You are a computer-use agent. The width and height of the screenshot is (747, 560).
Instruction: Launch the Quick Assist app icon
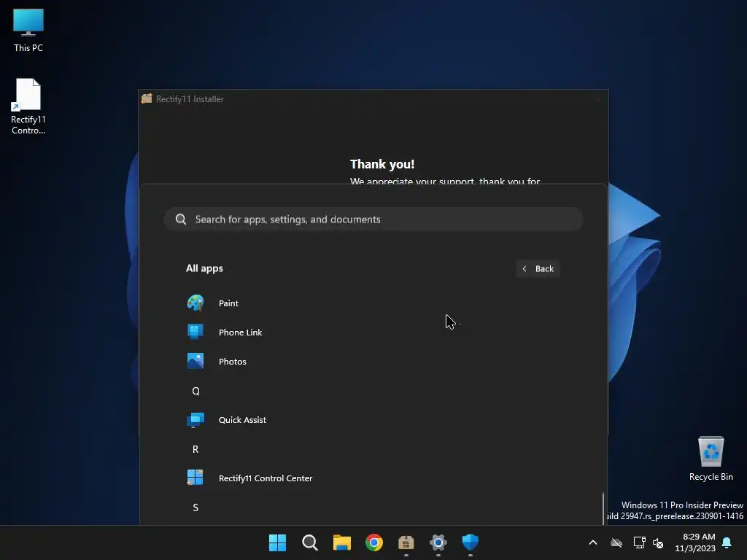[196, 419]
